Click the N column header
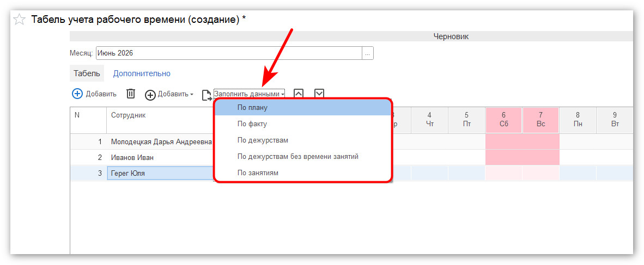Screen dimensions: 644x265 (x=88, y=120)
